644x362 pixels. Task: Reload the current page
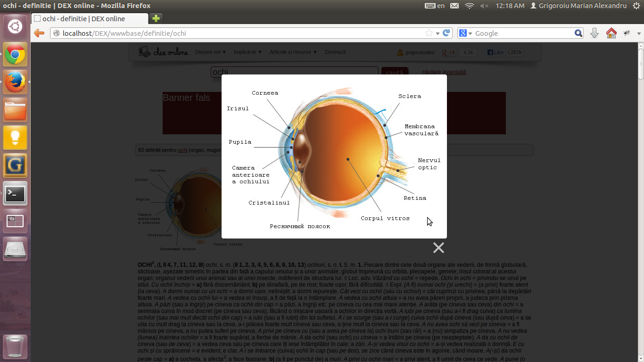(446, 33)
